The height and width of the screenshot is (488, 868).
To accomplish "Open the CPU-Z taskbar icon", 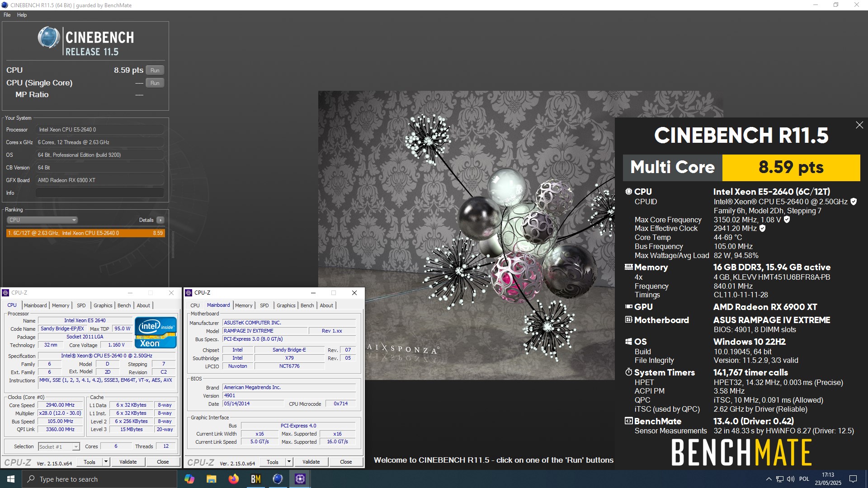I will click(x=300, y=479).
